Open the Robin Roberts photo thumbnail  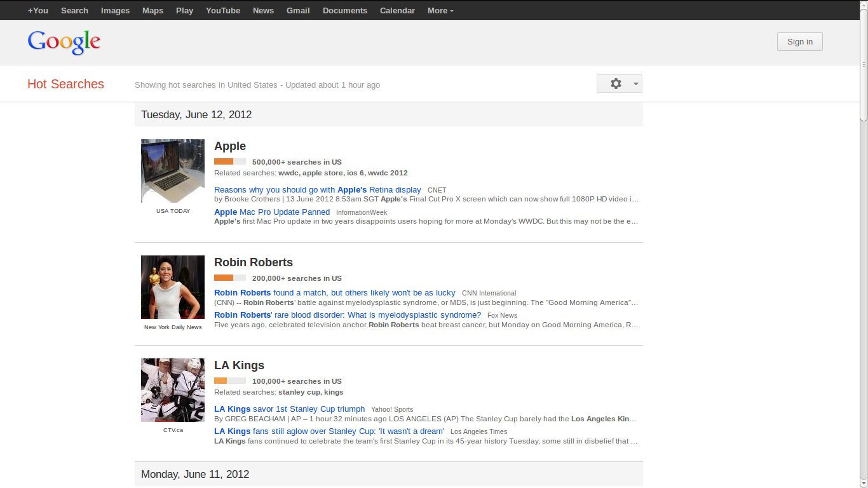tap(173, 287)
